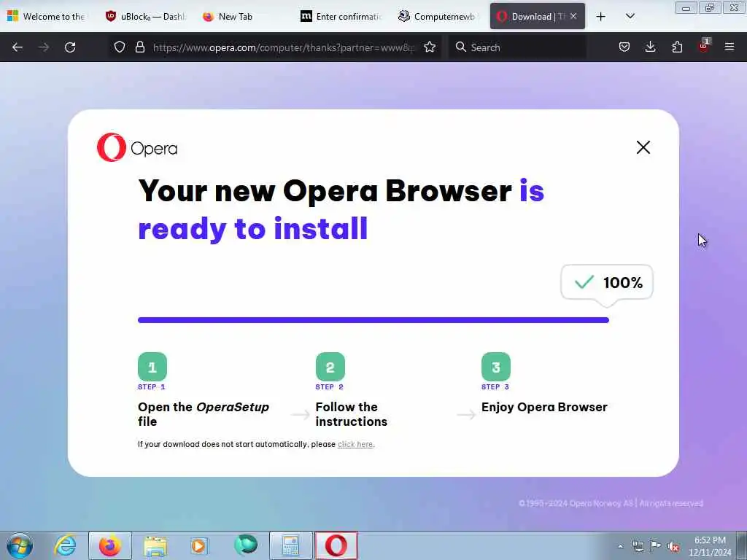This screenshot has width=747, height=560.
Task: Bookmark this page with the star
Action: click(x=430, y=47)
